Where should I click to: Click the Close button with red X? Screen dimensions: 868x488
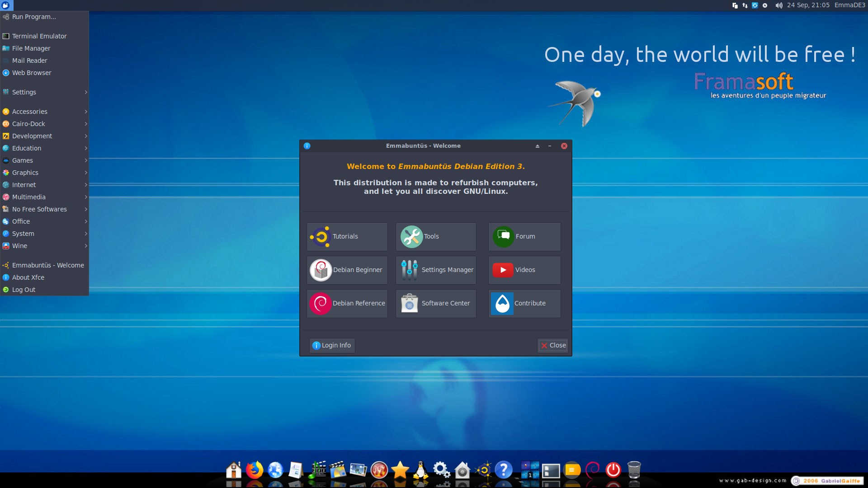pyautogui.click(x=553, y=345)
